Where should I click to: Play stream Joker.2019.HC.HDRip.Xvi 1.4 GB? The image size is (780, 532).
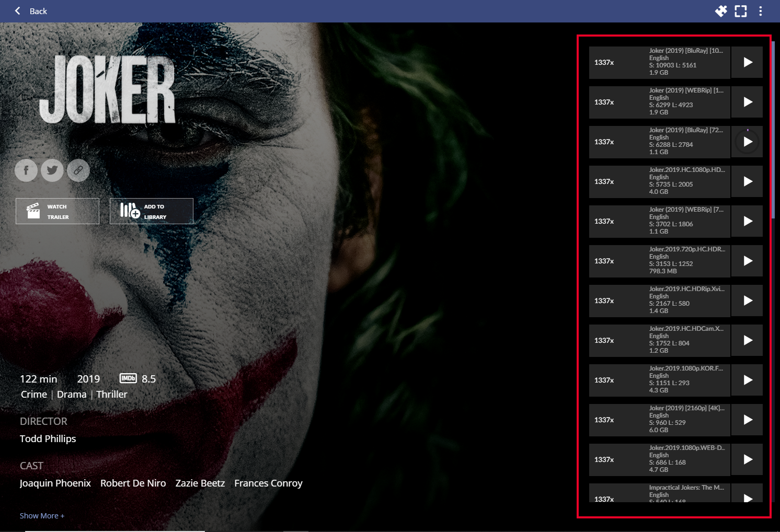click(747, 300)
